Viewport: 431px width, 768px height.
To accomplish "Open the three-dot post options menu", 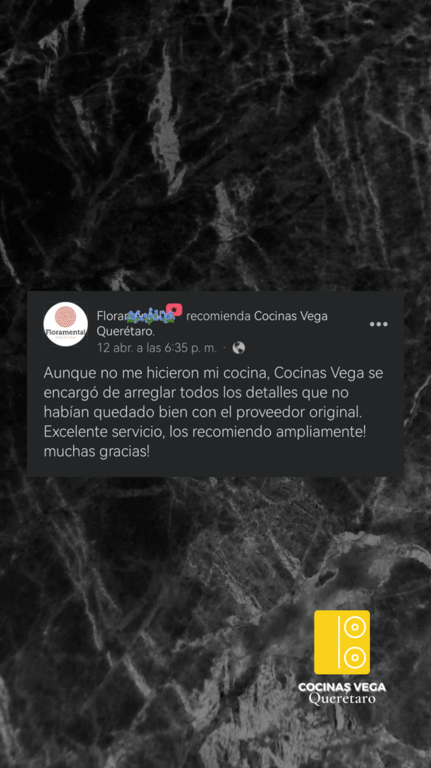I will [378, 324].
